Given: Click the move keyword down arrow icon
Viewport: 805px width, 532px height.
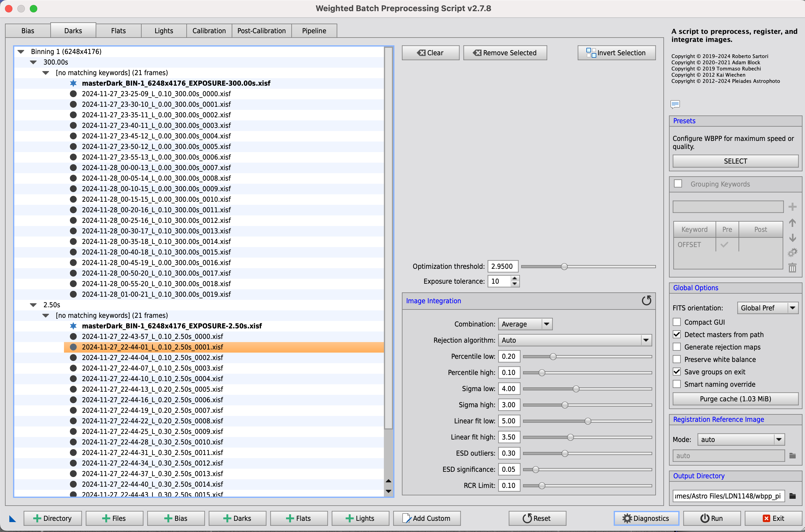Looking at the screenshot, I should click(x=793, y=237).
